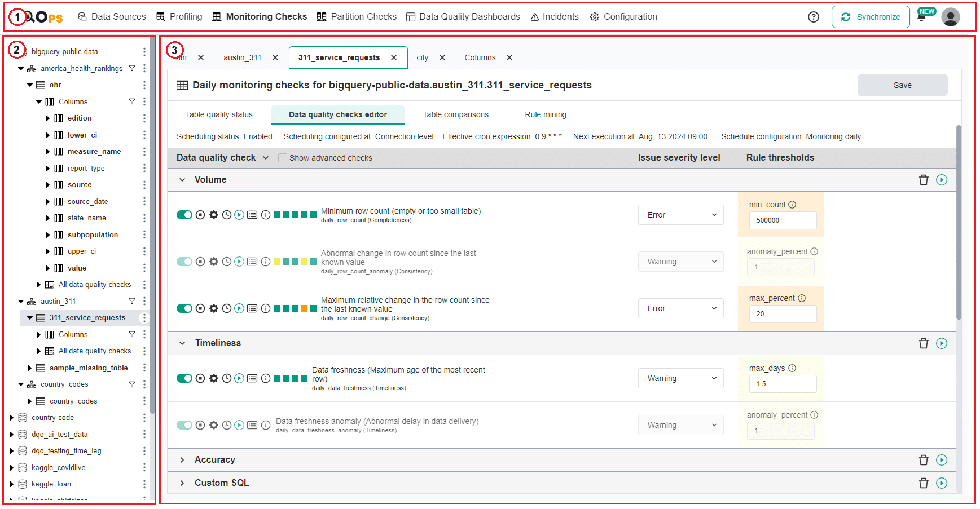The image size is (980, 509).
Task: Switch to austin_311 tab
Action: tap(242, 57)
